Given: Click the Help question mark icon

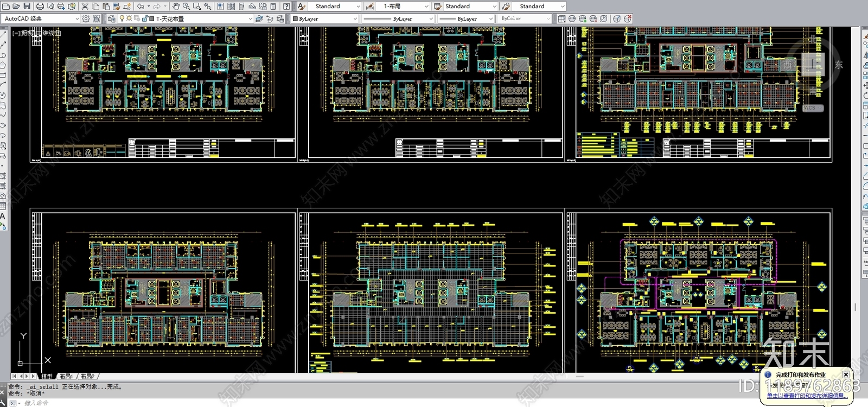Looking at the screenshot, I should pyautogui.click(x=286, y=7).
